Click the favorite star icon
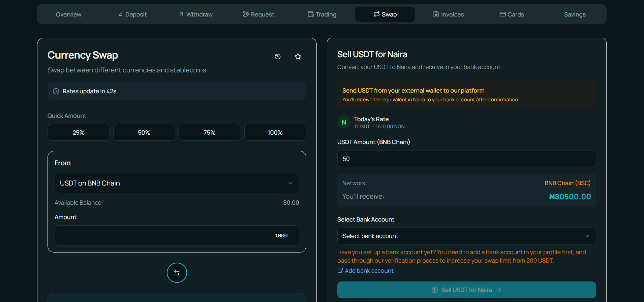 (x=298, y=57)
